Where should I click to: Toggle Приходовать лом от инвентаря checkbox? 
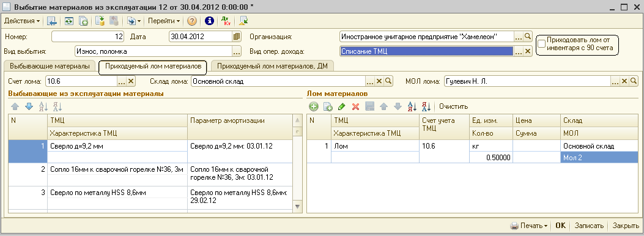[542, 43]
